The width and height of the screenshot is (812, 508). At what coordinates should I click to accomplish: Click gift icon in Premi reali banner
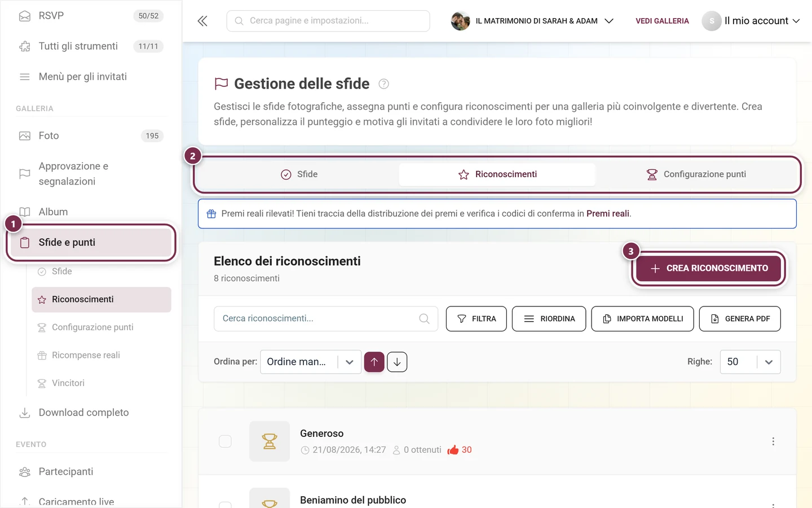211,214
